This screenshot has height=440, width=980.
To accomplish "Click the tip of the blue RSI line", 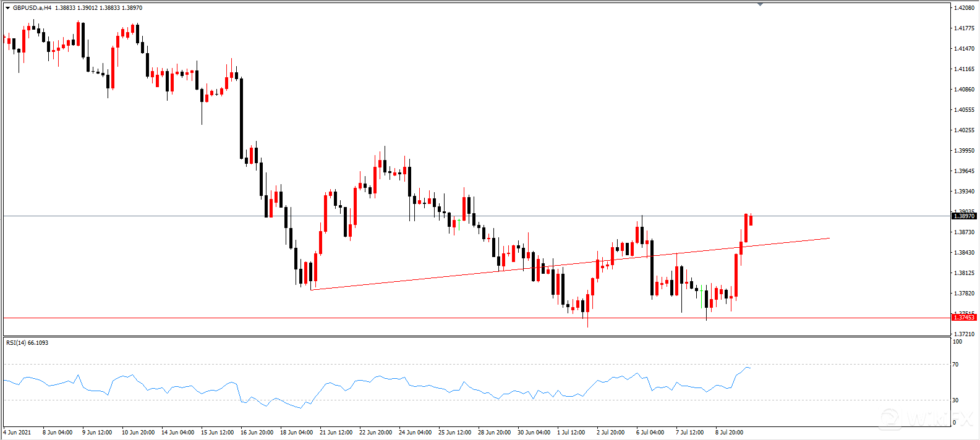I will tap(750, 368).
